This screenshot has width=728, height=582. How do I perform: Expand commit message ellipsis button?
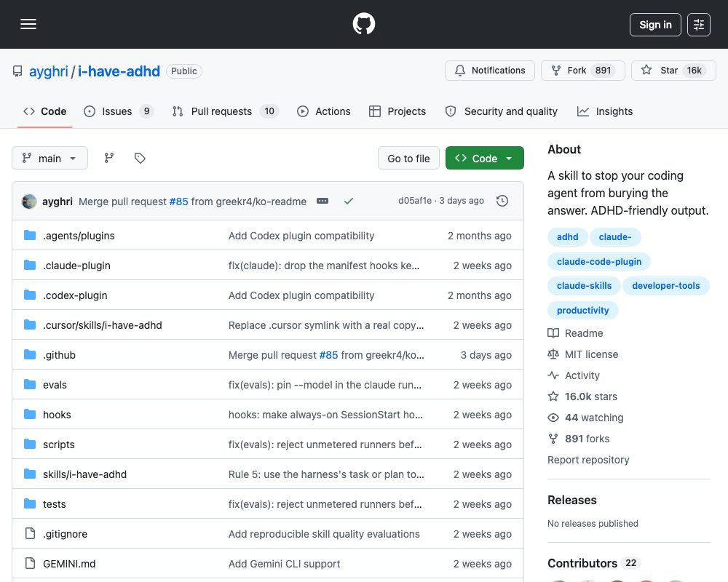pyautogui.click(x=323, y=201)
